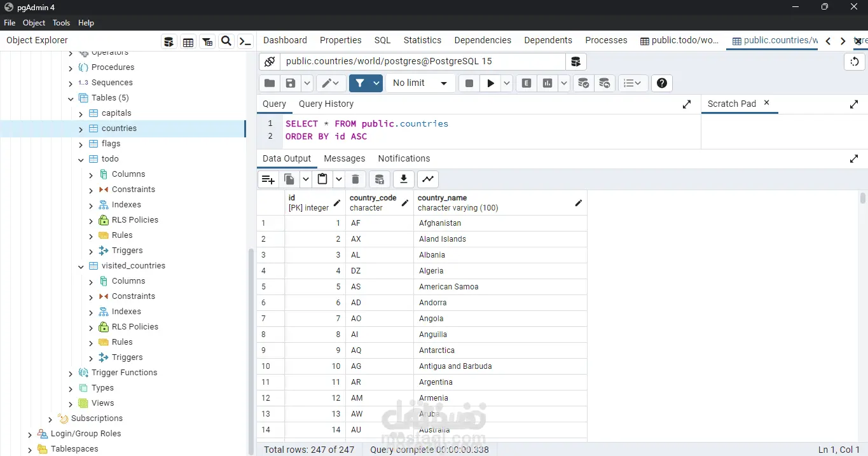
Task: Open the File menu
Action: pyautogui.click(x=10, y=23)
